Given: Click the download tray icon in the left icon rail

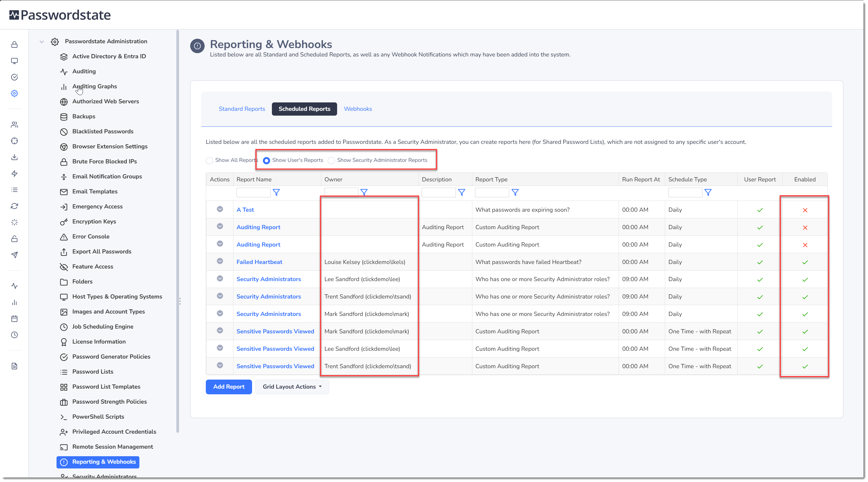Looking at the screenshot, I should click(x=14, y=157).
